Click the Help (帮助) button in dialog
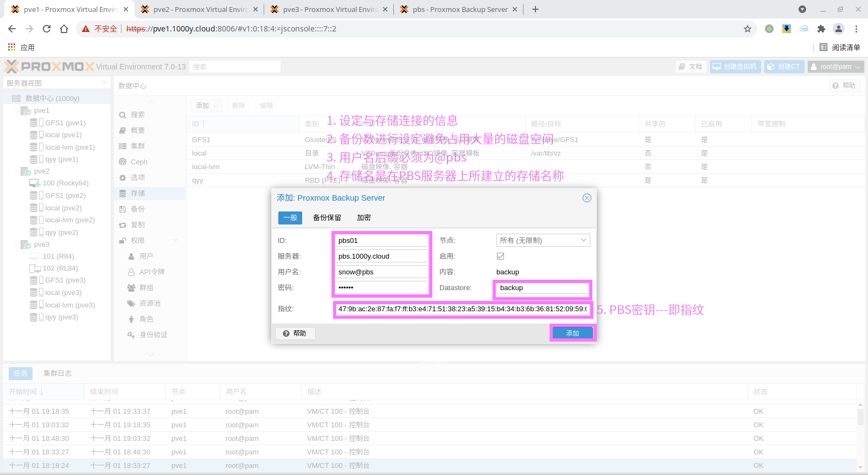Screen dimensions: 868x475 tap(295, 333)
